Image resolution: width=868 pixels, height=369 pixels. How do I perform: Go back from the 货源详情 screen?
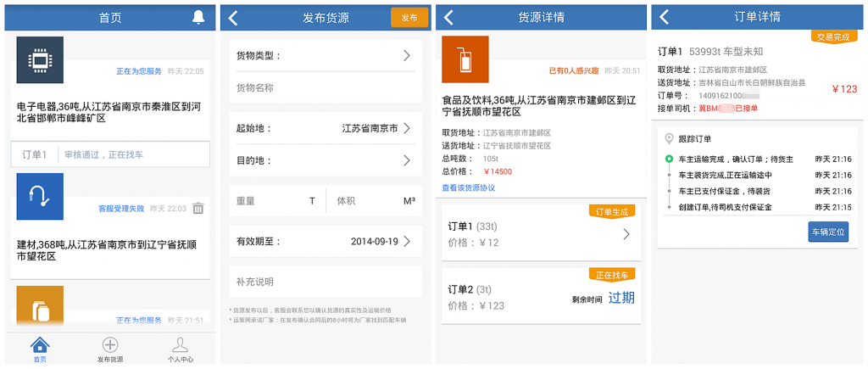pyautogui.click(x=449, y=18)
